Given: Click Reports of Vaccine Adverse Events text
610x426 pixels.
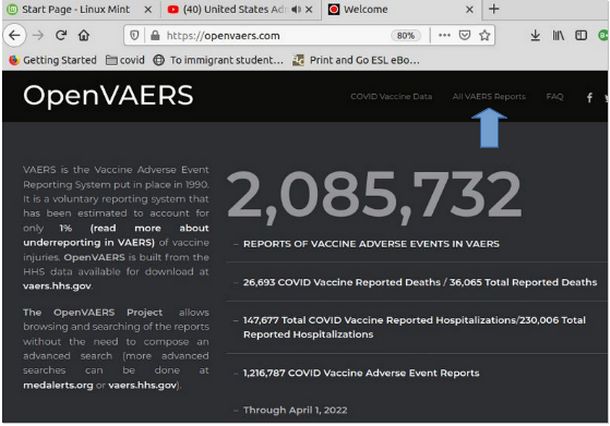Looking at the screenshot, I should point(371,244).
